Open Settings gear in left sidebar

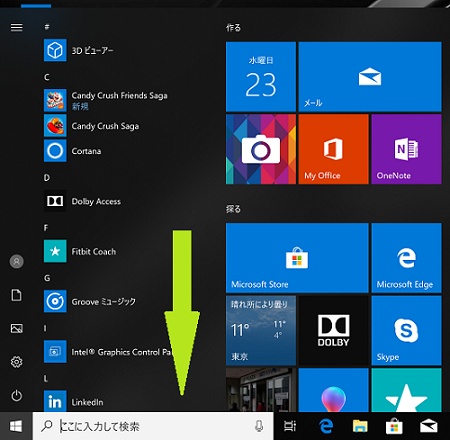click(x=17, y=362)
